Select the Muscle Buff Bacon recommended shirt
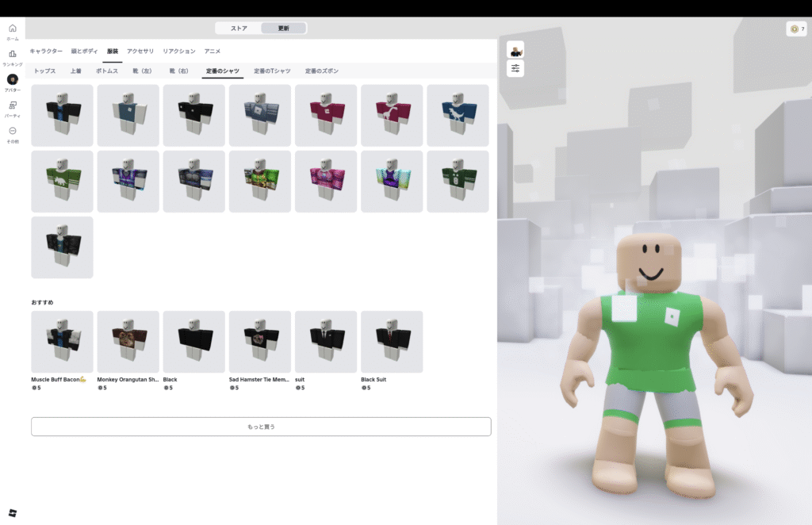 tap(62, 342)
